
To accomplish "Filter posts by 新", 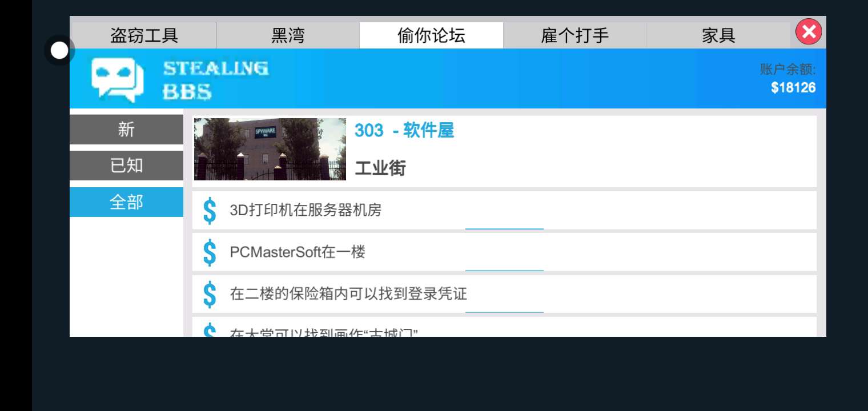I will coord(126,130).
